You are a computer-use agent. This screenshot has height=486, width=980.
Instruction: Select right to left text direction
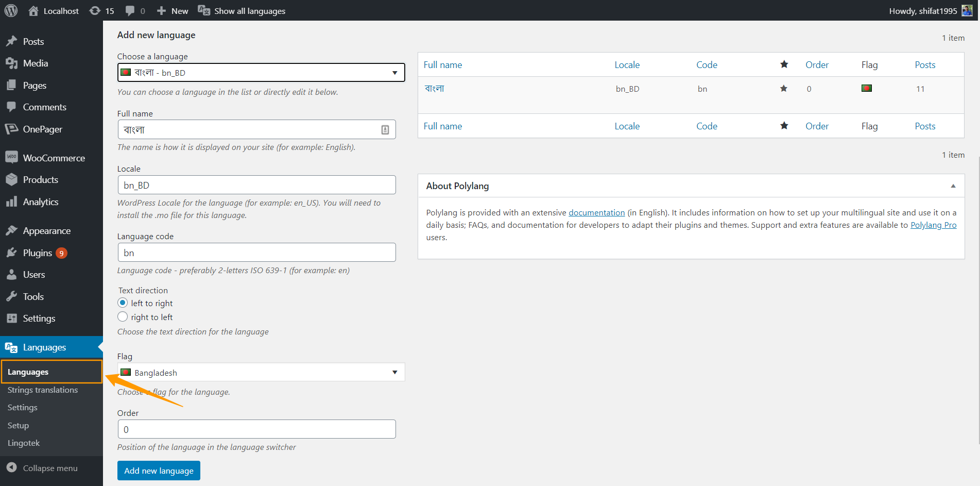[x=123, y=317]
